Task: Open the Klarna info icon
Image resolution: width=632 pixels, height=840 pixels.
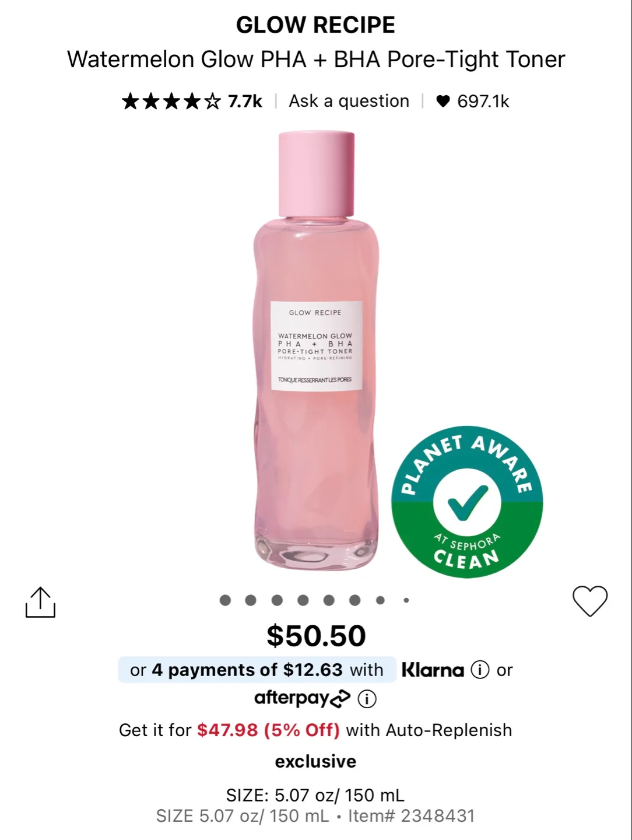Action: click(x=480, y=670)
